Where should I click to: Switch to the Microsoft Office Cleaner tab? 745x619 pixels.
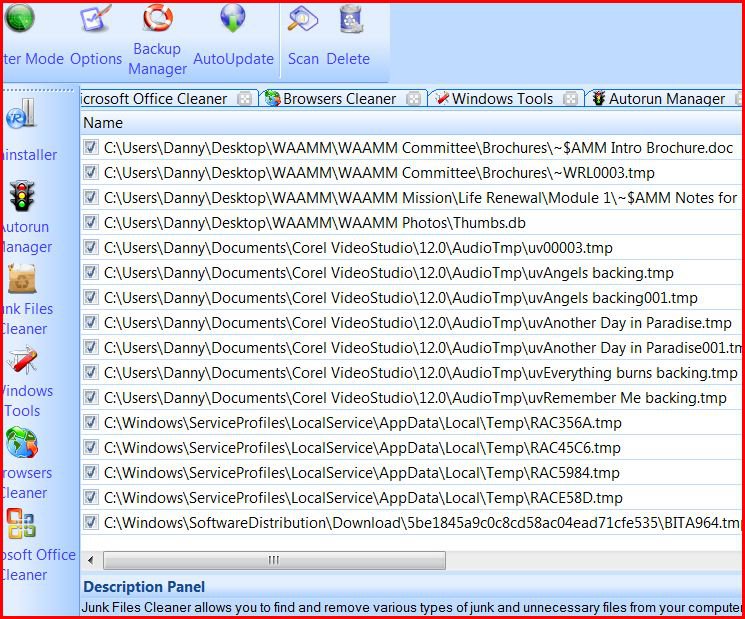coord(154,99)
